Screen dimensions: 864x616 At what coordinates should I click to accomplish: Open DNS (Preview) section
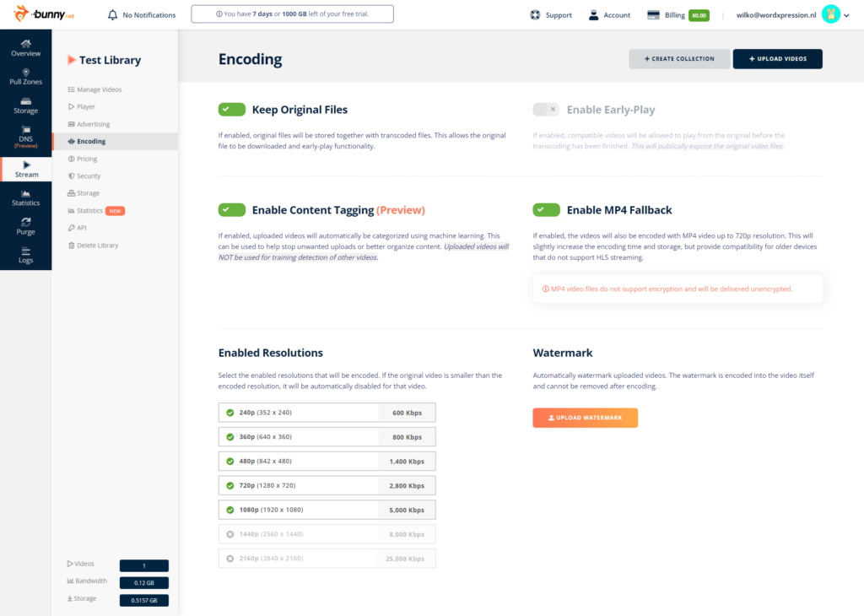pos(26,138)
